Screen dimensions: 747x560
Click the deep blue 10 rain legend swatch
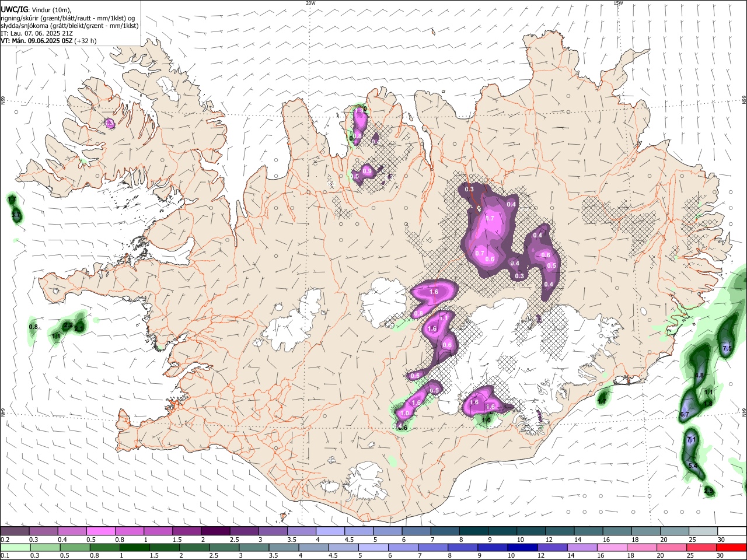coord(523,547)
